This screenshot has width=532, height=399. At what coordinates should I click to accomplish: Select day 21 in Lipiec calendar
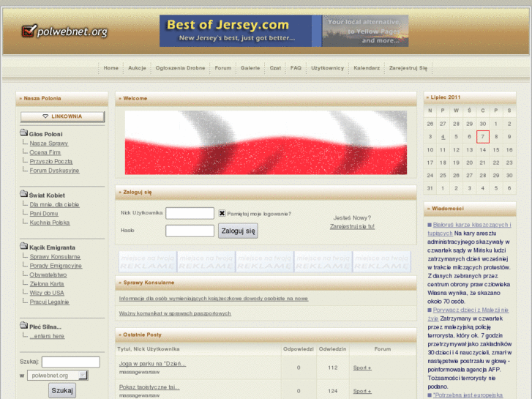(x=482, y=163)
